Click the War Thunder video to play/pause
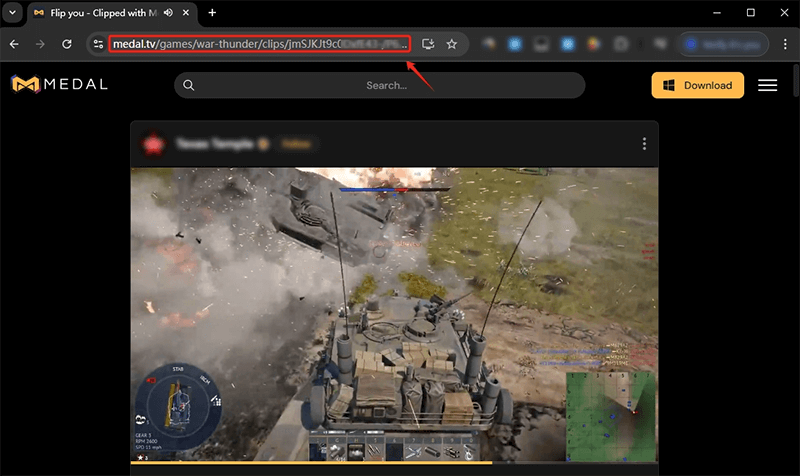This screenshot has width=800, height=476. [x=394, y=314]
